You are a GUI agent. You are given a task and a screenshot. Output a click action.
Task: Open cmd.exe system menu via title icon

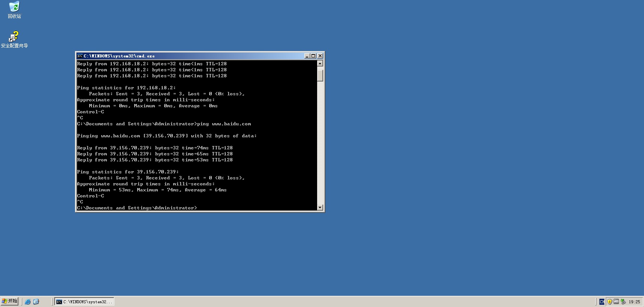(x=80, y=56)
